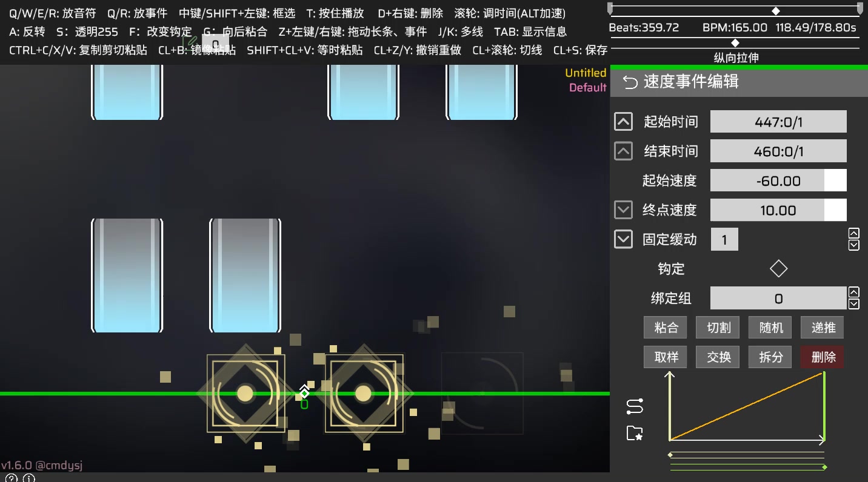Collapse the 结束时间 chevron
The width and height of the screenshot is (868, 482).
coord(623,151)
